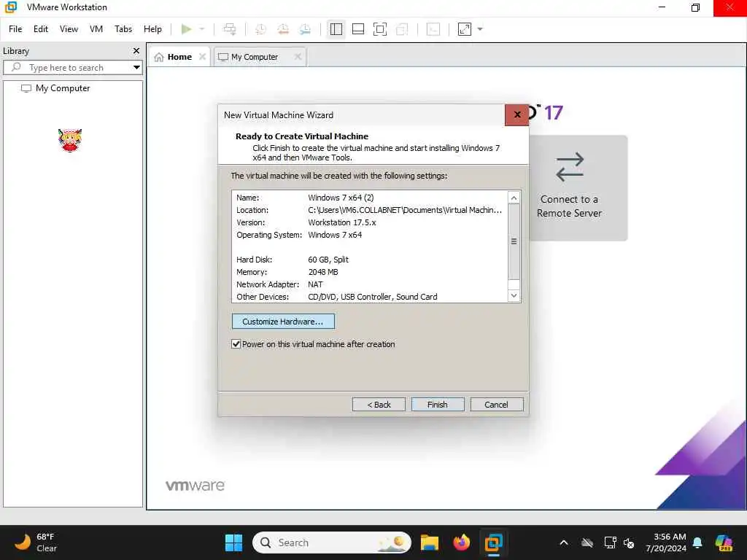Click settings list scroll down arrow
The width and height of the screenshot is (747, 560).
click(514, 296)
